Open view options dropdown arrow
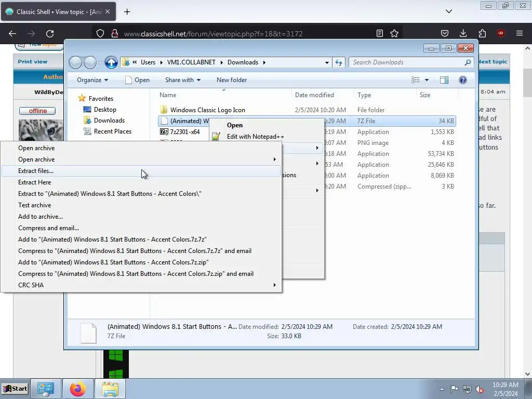The height and width of the screenshot is (399, 532). (427, 80)
